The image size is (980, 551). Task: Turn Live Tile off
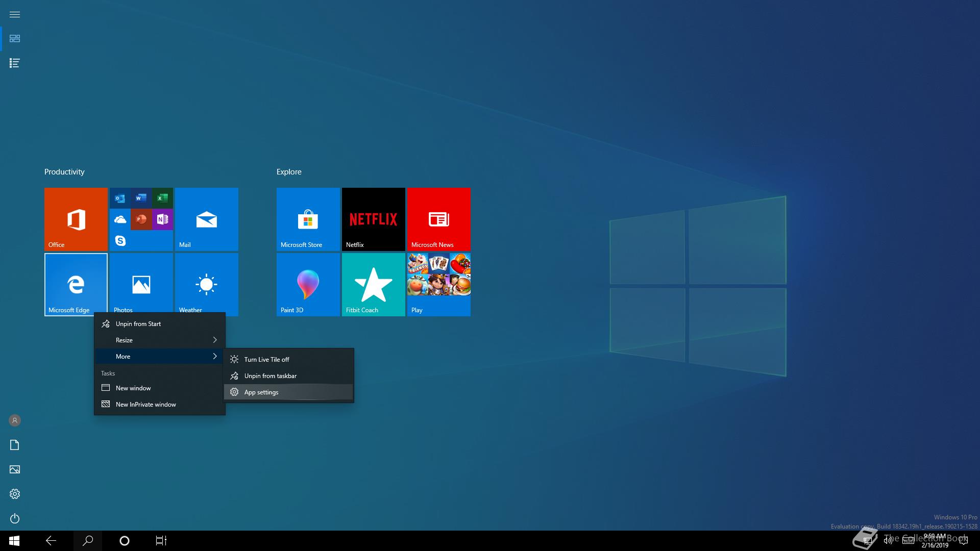click(288, 360)
